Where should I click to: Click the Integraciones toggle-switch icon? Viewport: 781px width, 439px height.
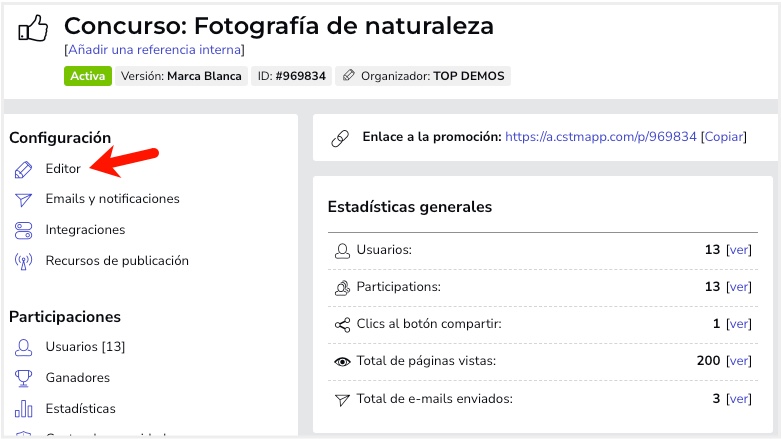coord(23,231)
